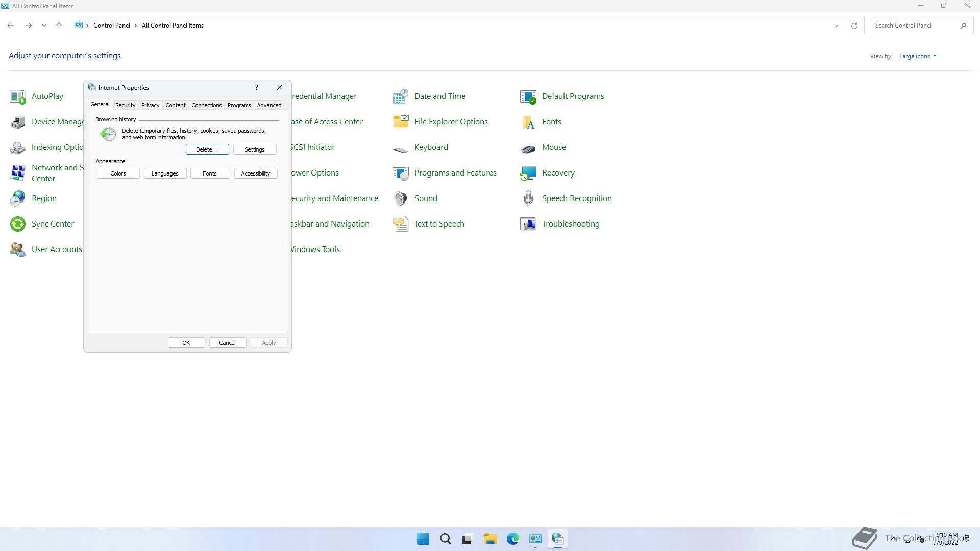Open the Device Manager icon
Screen dimensions: 980x551
click(x=18, y=122)
